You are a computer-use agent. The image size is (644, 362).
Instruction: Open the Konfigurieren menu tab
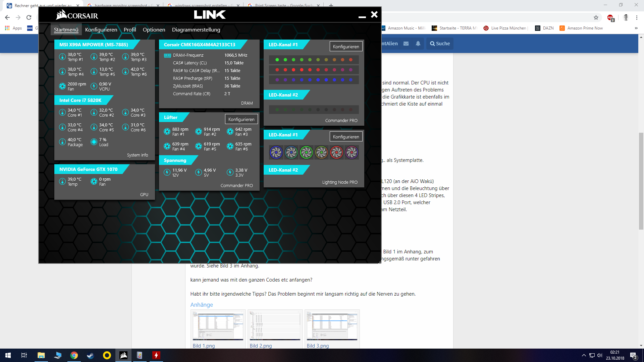click(x=101, y=29)
